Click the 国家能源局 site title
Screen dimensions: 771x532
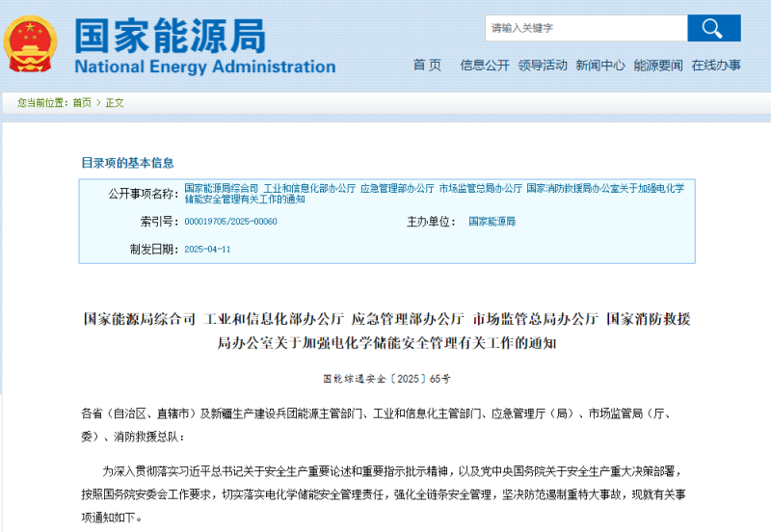point(171,36)
